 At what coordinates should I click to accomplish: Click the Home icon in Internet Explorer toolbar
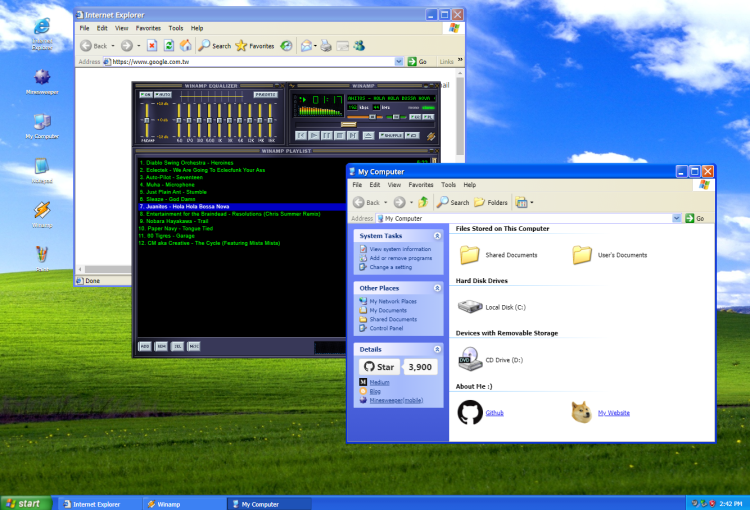pos(186,45)
